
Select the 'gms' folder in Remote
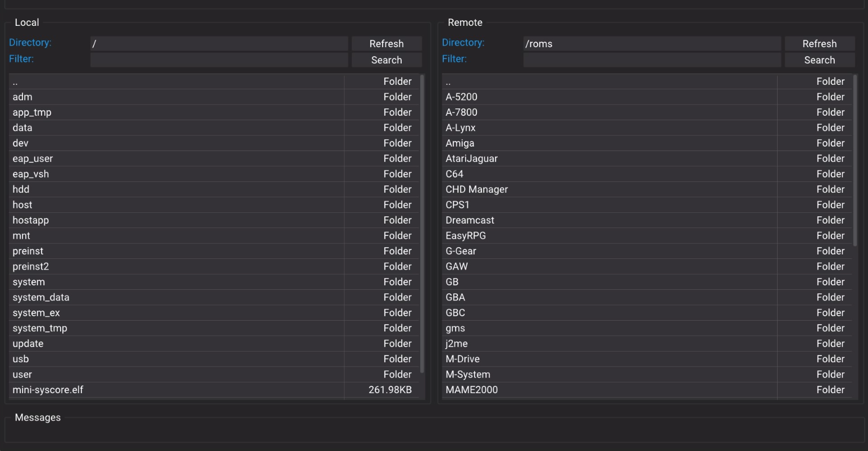point(647,329)
